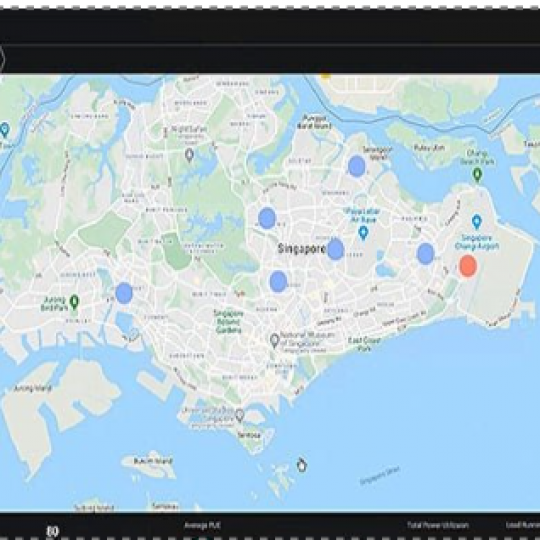Click the blue pin at the left map edge
540x540 pixels.
(x=4, y=130)
